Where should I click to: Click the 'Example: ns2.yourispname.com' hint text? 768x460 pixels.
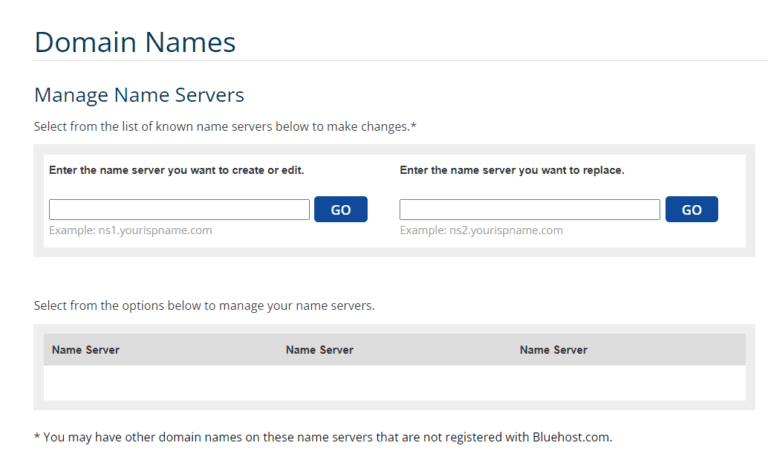tap(481, 230)
